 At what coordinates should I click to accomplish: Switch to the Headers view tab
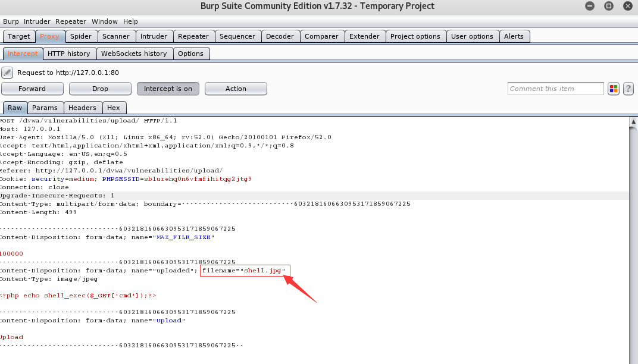82,108
